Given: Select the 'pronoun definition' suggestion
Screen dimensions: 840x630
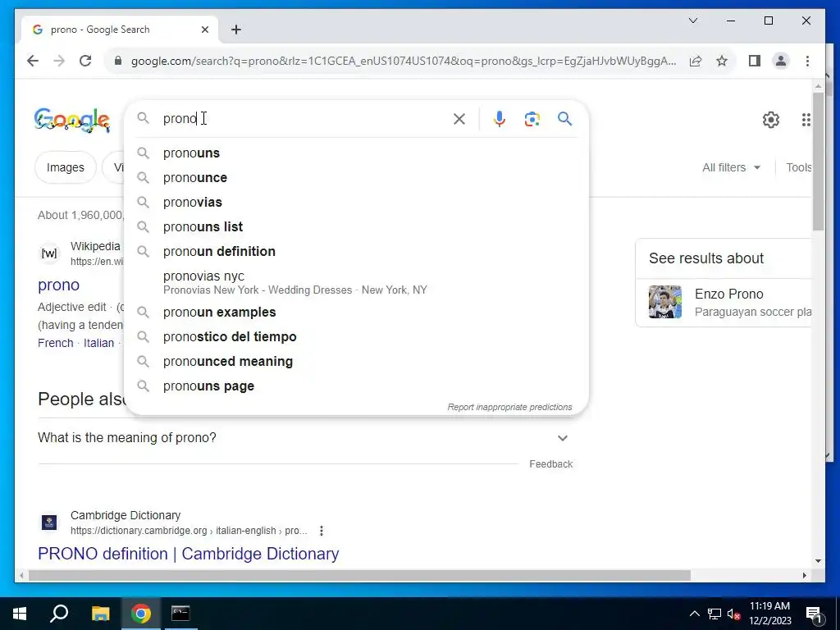Looking at the screenshot, I should pyautogui.click(x=356, y=252).
